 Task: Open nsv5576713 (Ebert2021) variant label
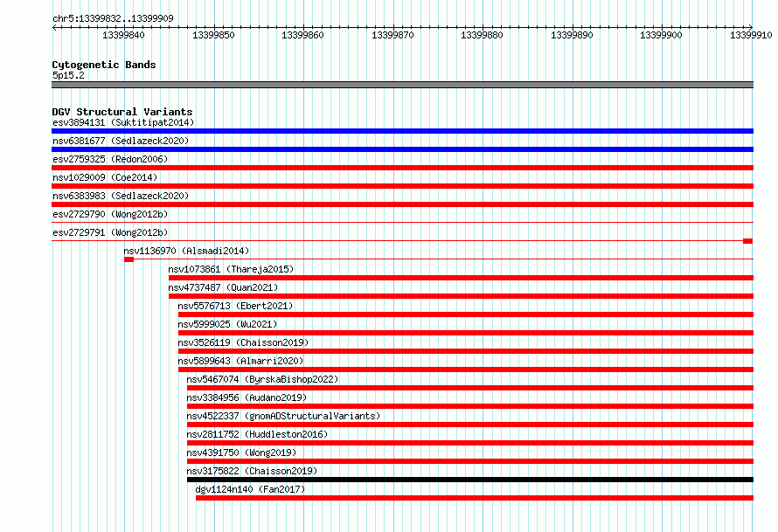(235, 306)
